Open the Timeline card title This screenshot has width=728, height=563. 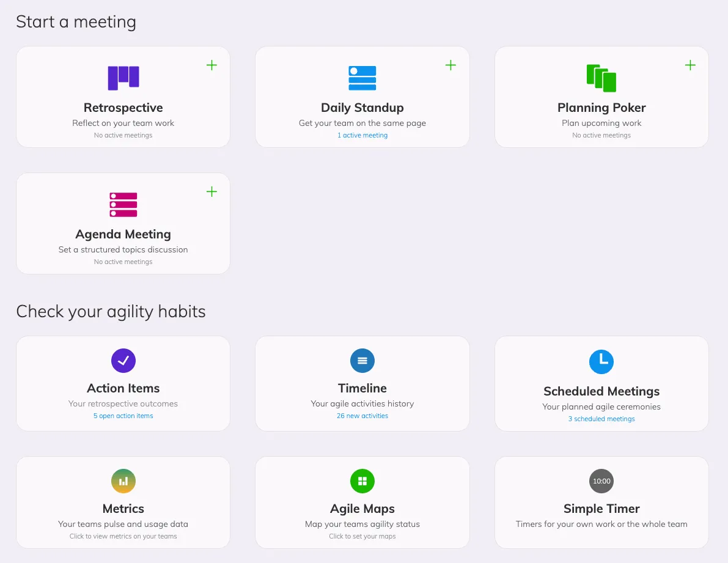pos(362,388)
